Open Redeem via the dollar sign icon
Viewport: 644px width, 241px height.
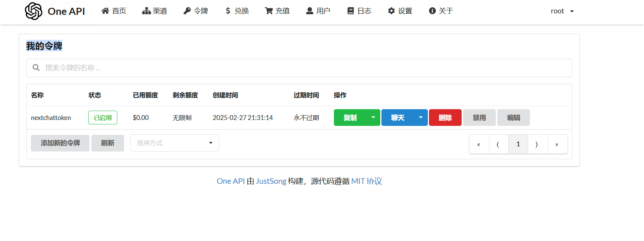click(x=228, y=11)
